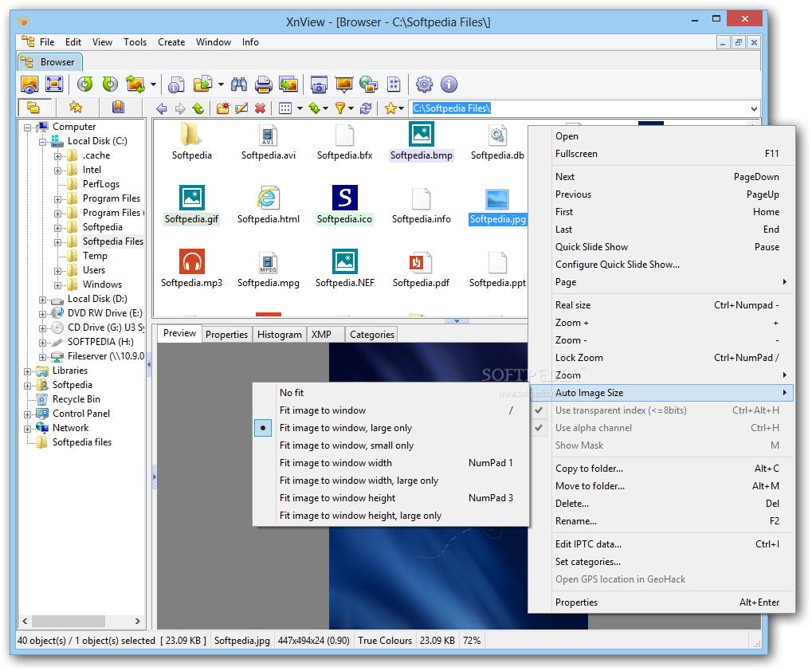Viewport: 812px width, 671px height.
Task: Select 'Control Panel' in the tree
Action: click(x=80, y=414)
